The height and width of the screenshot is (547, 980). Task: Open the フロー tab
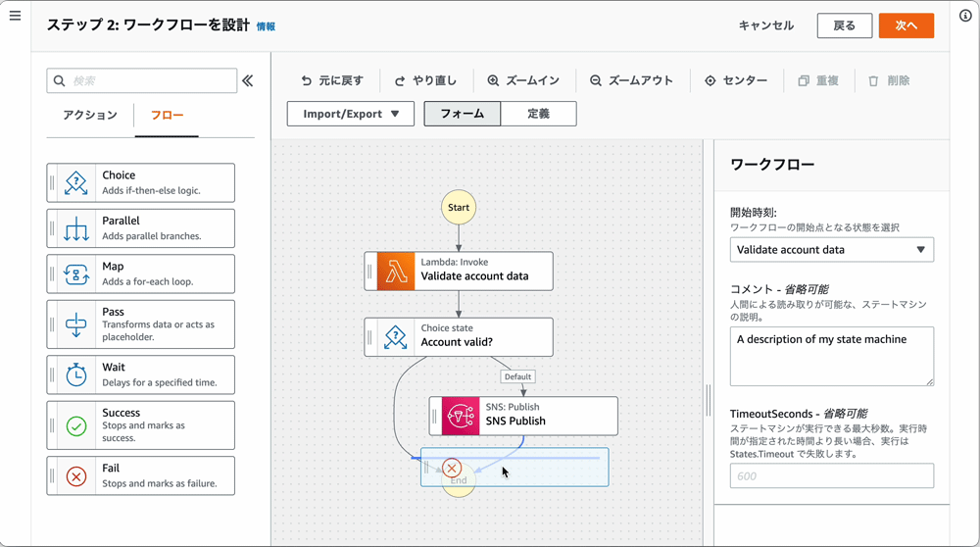(167, 115)
